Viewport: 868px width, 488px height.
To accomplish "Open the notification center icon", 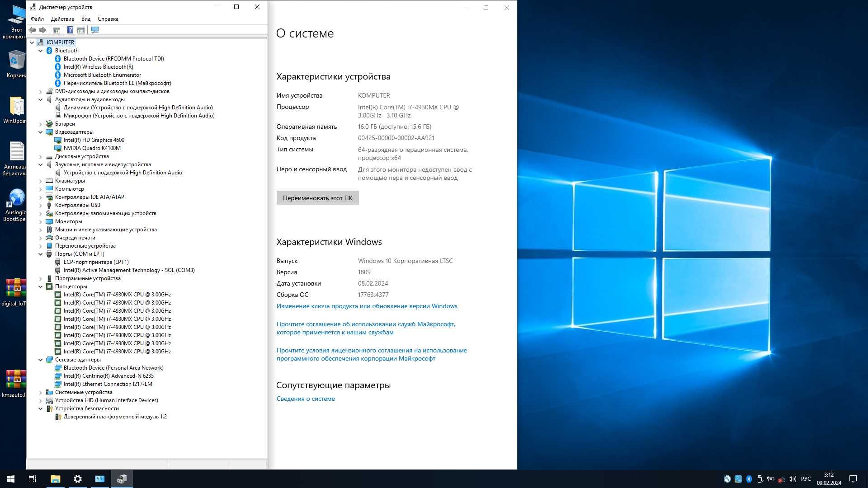I will 853,479.
